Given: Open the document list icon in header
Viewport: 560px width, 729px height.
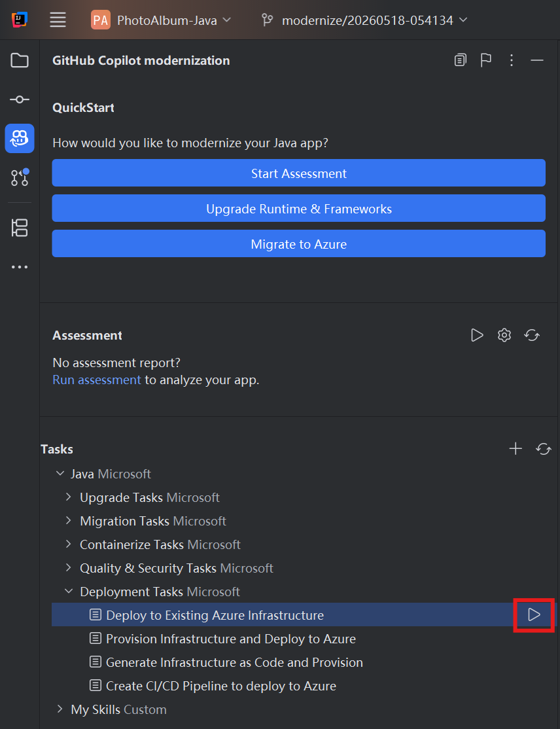Looking at the screenshot, I should (x=460, y=60).
